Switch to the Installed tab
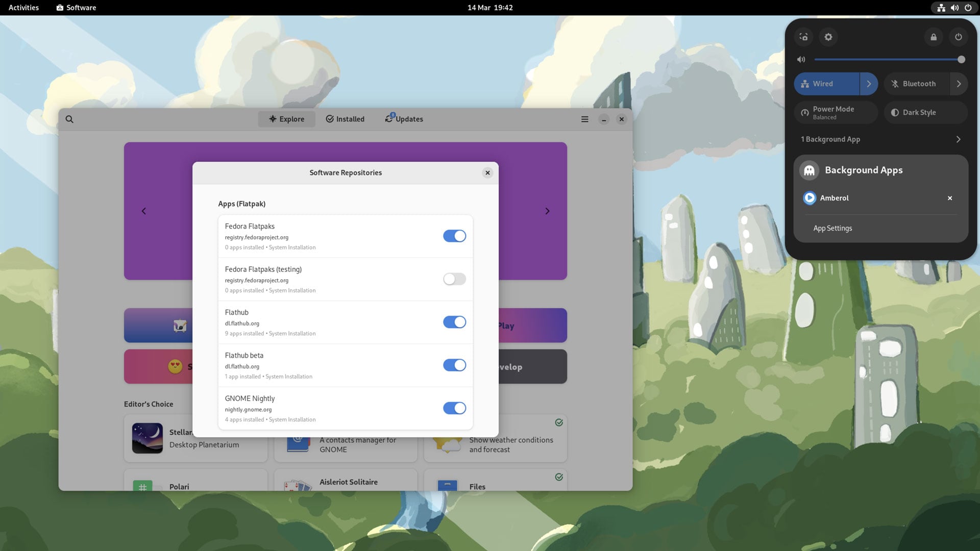The width and height of the screenshot is (980, 551). point(345,119)
